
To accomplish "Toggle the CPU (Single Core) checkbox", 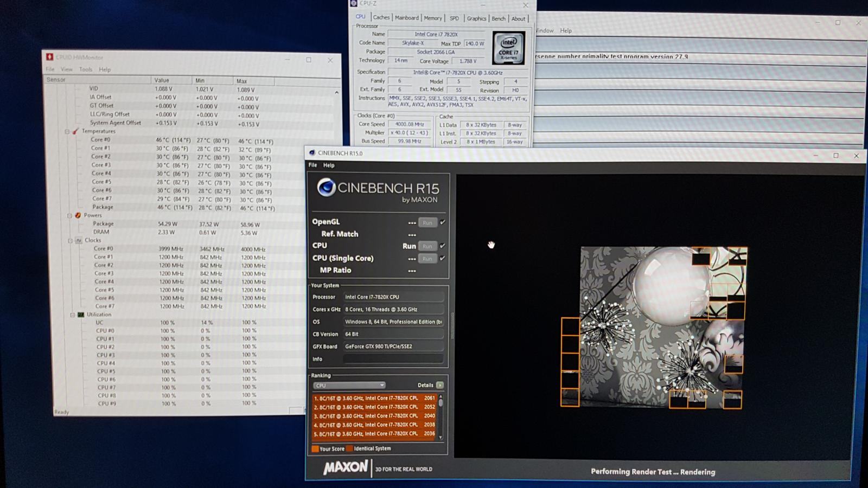I will [443, 258].
